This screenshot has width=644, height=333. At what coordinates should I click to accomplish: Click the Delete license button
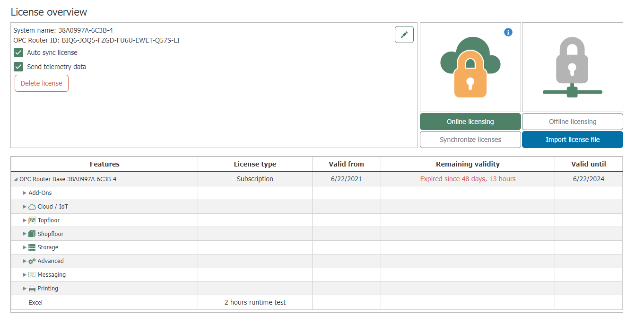point(42,83)
